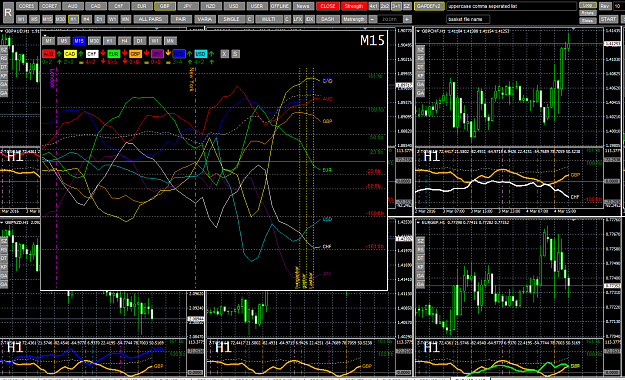The width and height of the screenshot is (625, 380).
Task: Set top toolbar timeframe to M15
Action: [x=47, y=19]
